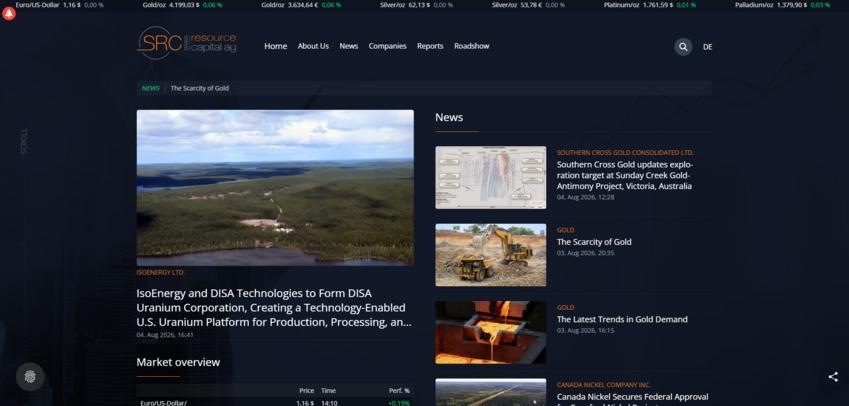Click date 04. Aug 2026, 16:41
Image resolution: width=849 pixels, height=406 pixels.
point(165,335)
